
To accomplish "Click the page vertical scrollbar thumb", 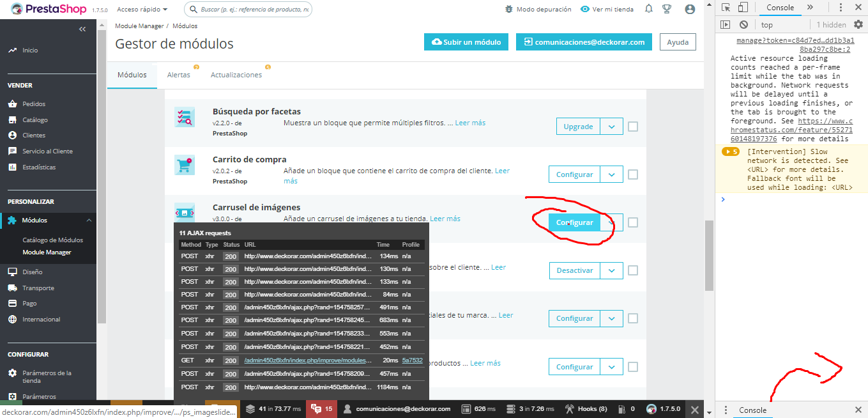I will point(708,255).
